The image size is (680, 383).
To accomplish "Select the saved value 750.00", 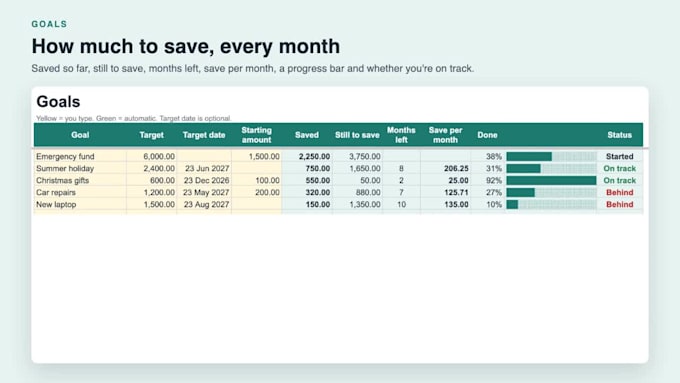I will click(307, 168).
